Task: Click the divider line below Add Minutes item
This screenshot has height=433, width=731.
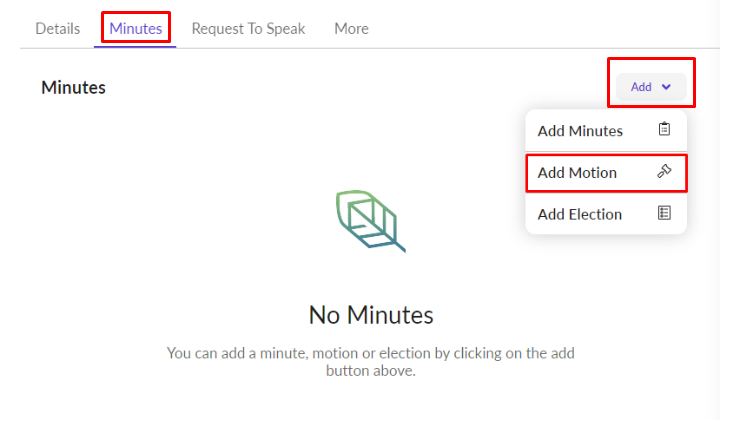Action: (605, 151)
